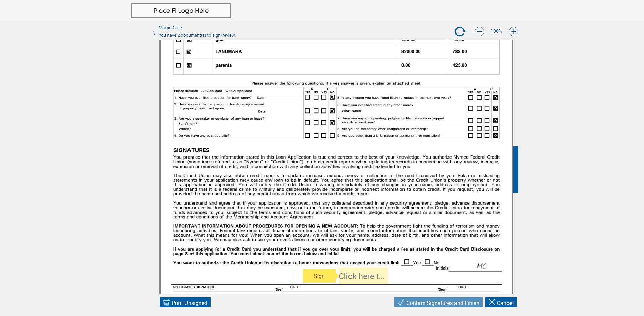
Task: Click the 425.00 payment cell
Action: [460, 65]
